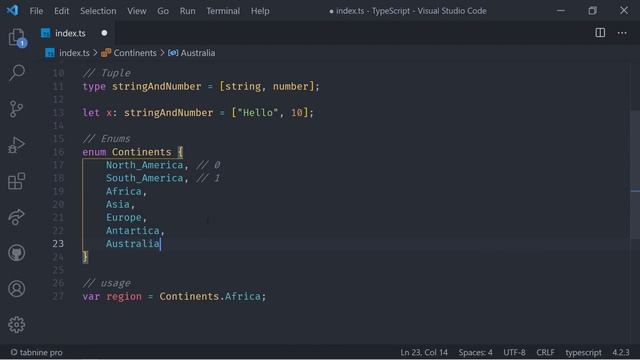The image size is (640, 360).
Task: Open the Manage gear menu
Action: tap(17, 324)
